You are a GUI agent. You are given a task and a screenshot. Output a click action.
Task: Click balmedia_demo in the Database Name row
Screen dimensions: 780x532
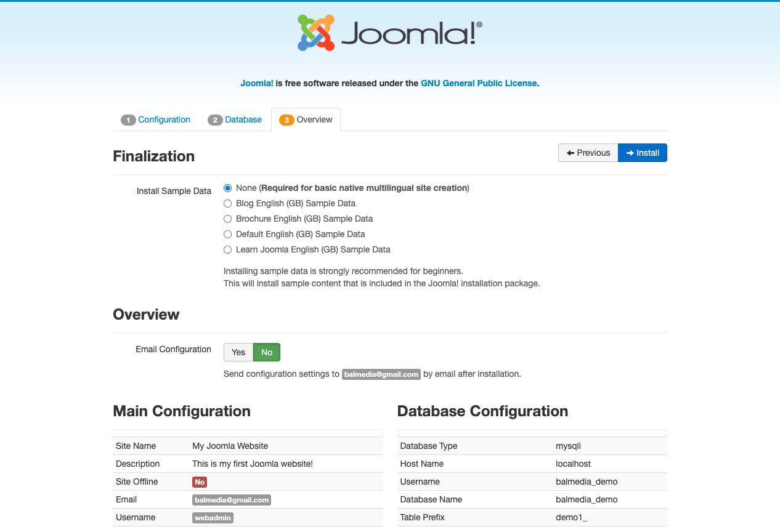(587, 499)
